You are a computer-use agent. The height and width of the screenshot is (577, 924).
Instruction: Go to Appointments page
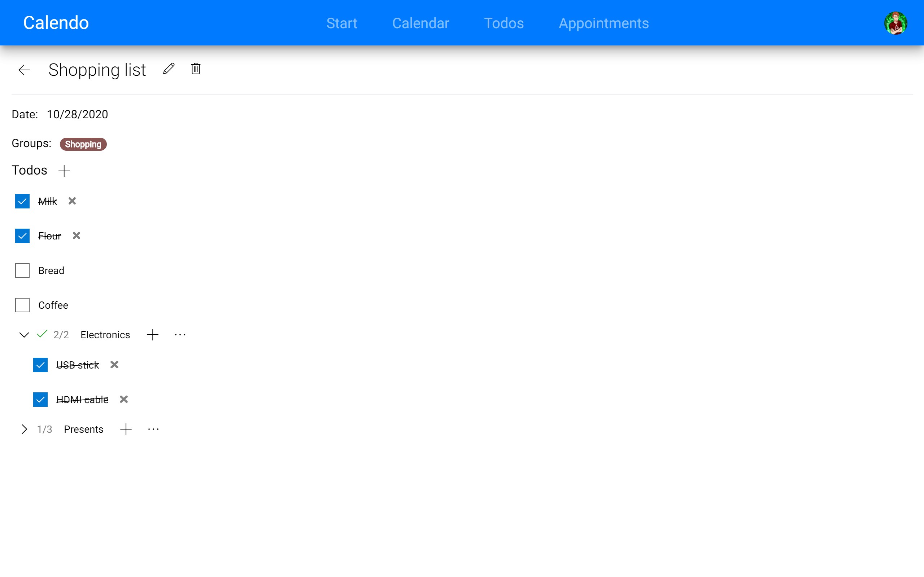click(603, 23)
